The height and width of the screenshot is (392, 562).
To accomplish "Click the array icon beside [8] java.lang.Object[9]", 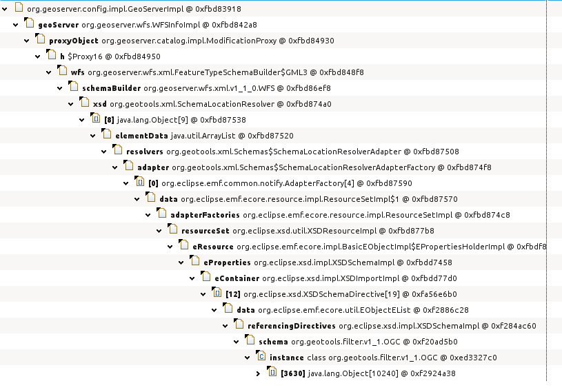I will pos(96,117).
